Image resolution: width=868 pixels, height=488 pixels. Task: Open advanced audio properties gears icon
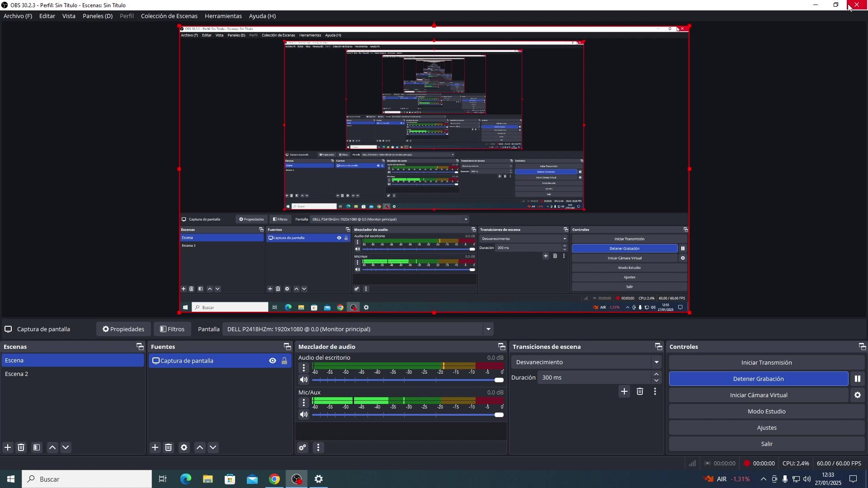click(x=302, y=448)
